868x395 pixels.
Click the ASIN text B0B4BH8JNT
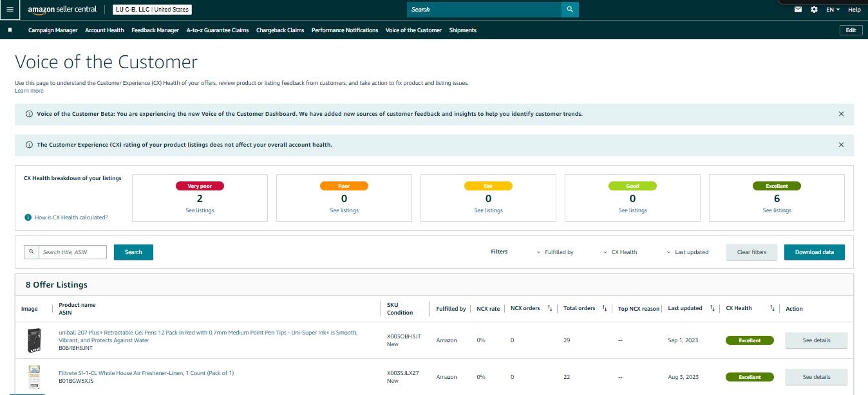75,348
